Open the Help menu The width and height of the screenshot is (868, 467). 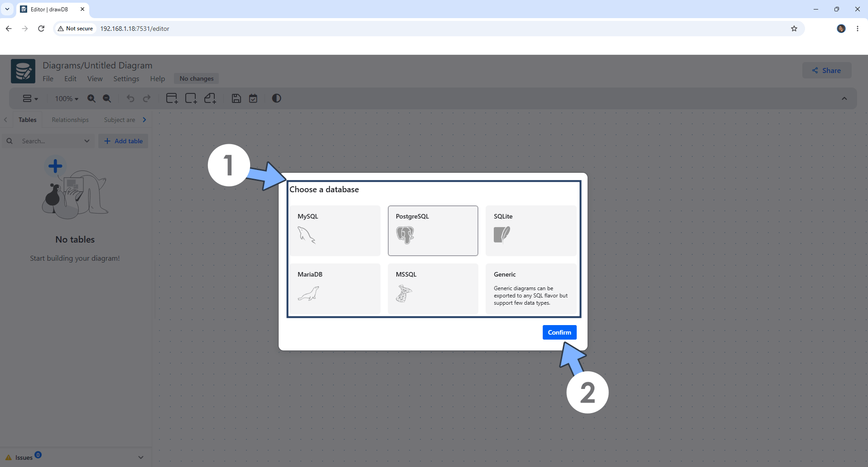tap(158, 78)
